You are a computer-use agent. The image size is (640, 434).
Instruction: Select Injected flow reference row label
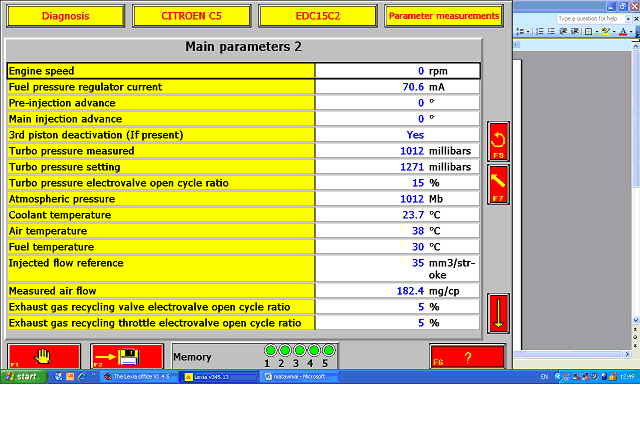point(161,269)
